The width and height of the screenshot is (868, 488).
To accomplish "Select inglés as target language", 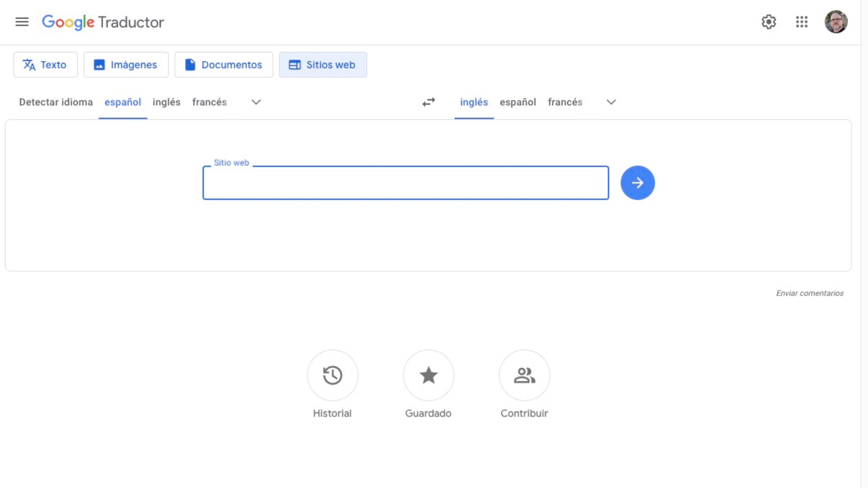I will [x=474, y=102].
